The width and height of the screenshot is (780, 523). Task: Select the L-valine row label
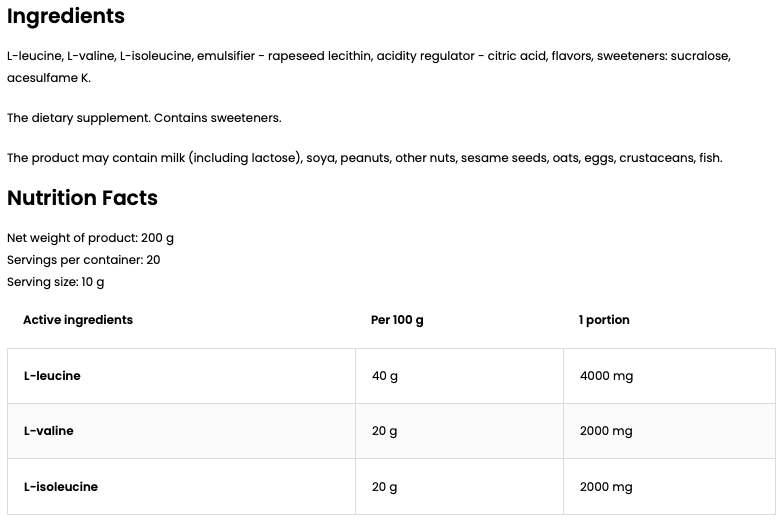(x=49, y=431)
